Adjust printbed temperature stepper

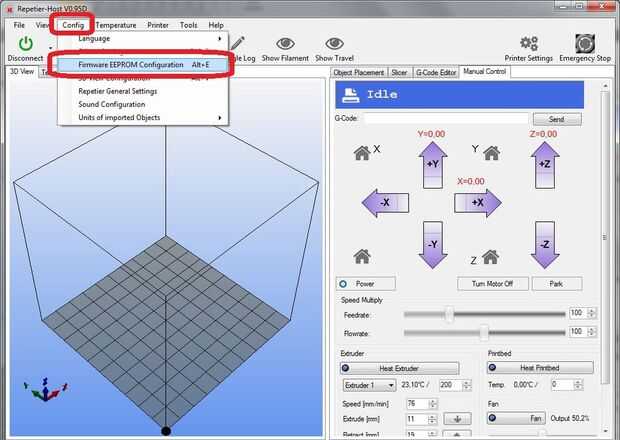click(578, 384)
